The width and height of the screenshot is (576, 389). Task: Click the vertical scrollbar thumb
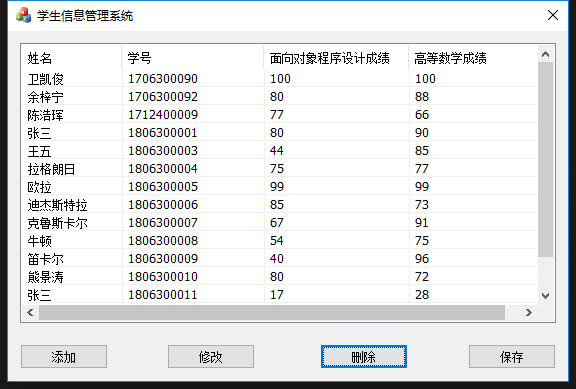tap(546, 160)
